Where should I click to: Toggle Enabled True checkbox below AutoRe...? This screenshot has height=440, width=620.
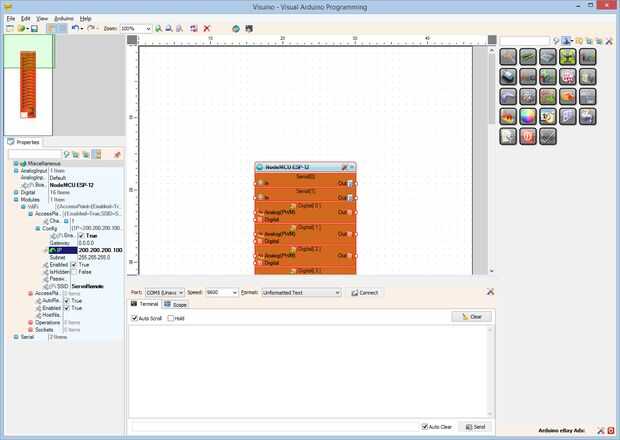(67, 308)
